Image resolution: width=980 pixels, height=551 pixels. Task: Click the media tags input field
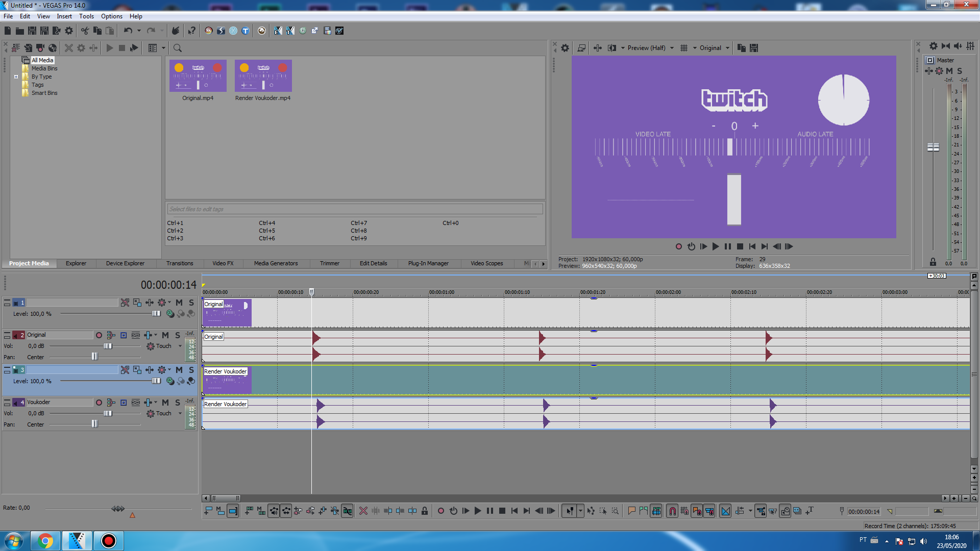click(x=355, y=209)
